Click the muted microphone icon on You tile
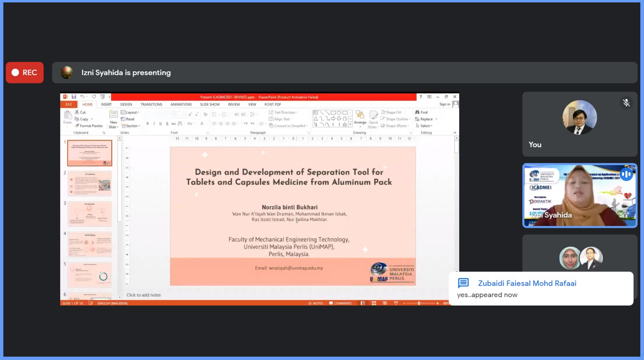Viewport: 644px width, 360px height. (x=626, y=103)
